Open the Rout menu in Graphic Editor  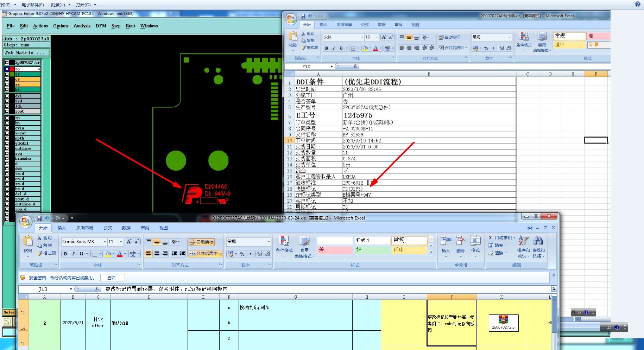tap(131, 26)
